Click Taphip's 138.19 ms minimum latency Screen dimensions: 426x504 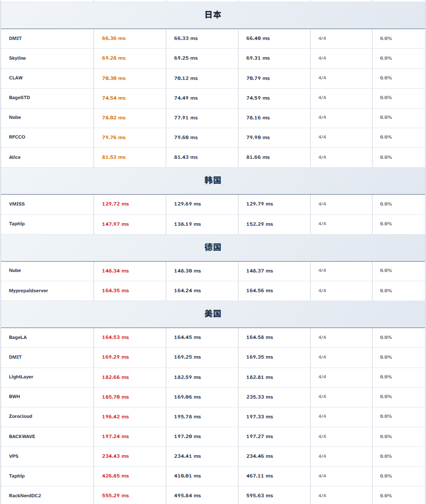(x=187, y=224)
